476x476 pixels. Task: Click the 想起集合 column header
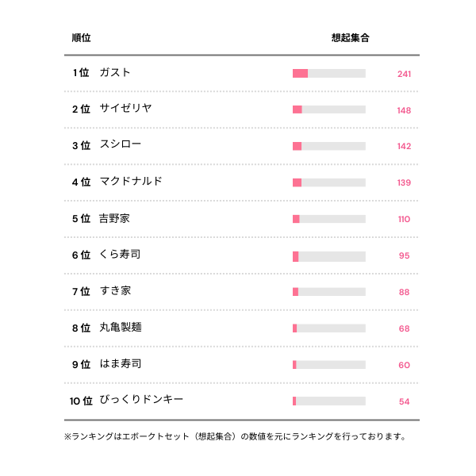click(x=350, y=38)
